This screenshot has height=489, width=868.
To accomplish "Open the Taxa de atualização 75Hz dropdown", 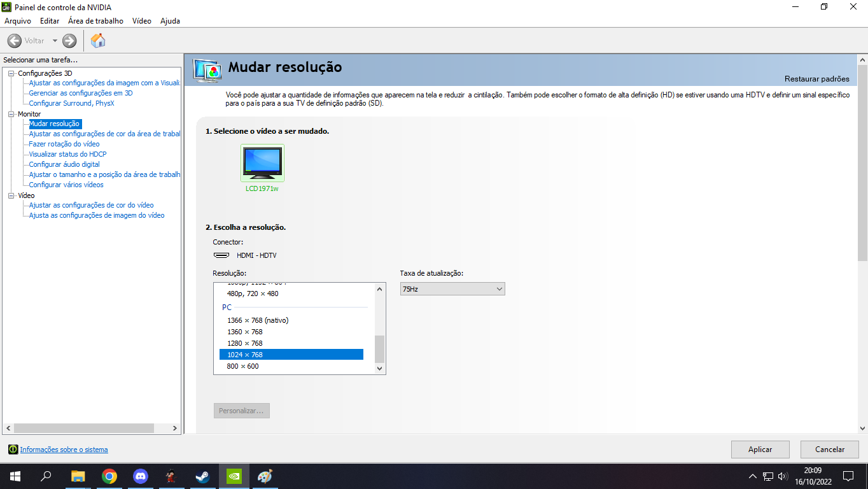I will pyautogui.click(x=452, y=289).
